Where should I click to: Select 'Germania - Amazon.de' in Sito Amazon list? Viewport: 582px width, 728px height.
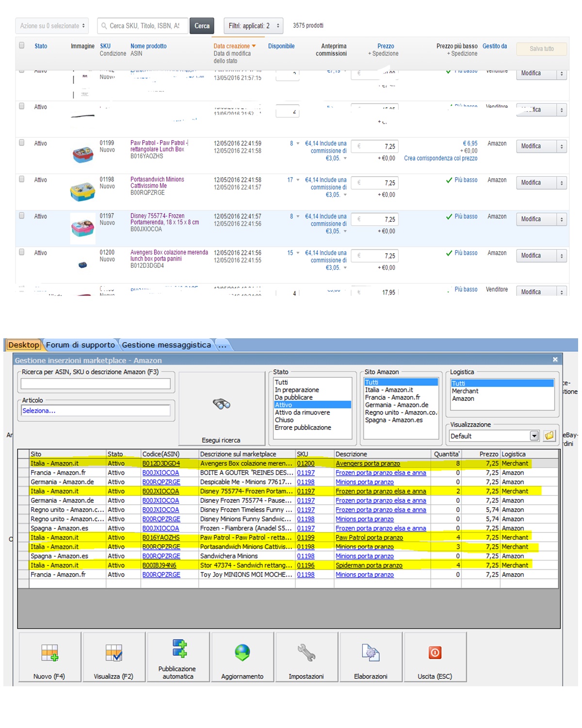397,405
